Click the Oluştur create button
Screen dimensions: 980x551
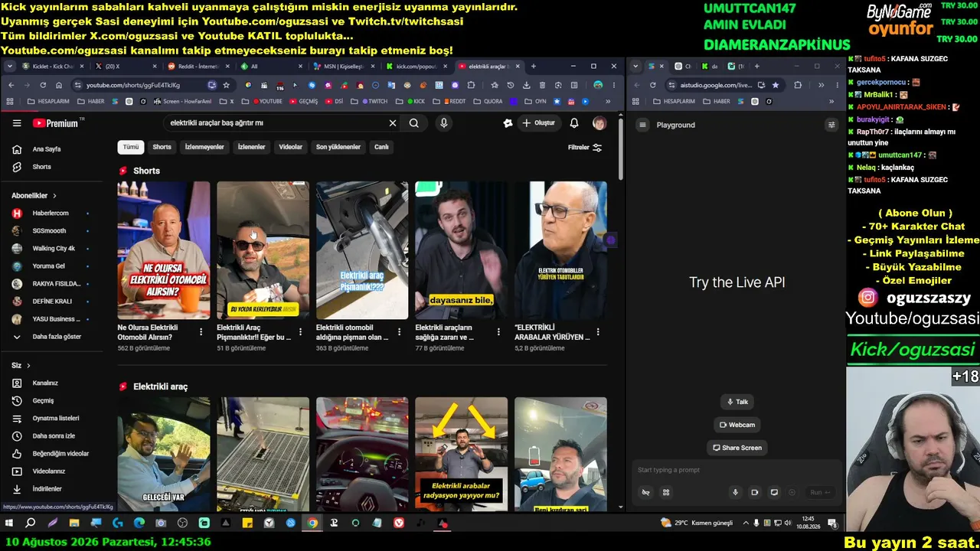tap(539, 122)
